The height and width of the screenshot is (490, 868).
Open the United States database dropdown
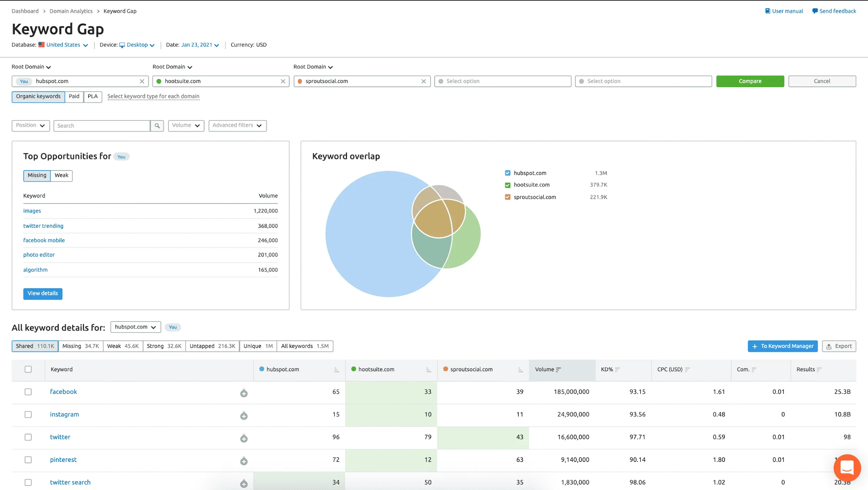[x=67, y=45]
